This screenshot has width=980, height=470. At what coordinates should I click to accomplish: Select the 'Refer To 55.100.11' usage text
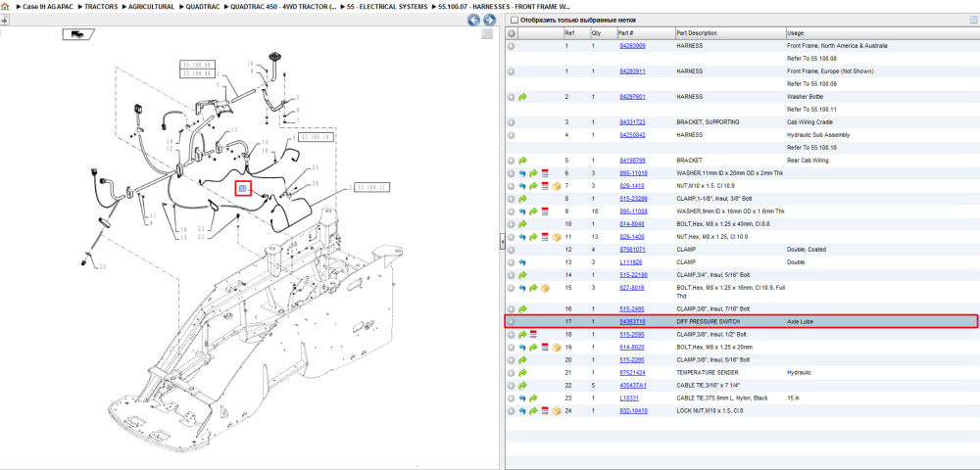coord(809,110)
